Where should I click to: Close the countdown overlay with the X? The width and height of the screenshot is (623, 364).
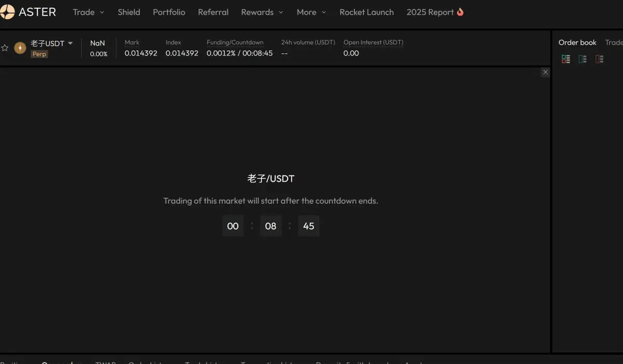[x=545, y=72]
